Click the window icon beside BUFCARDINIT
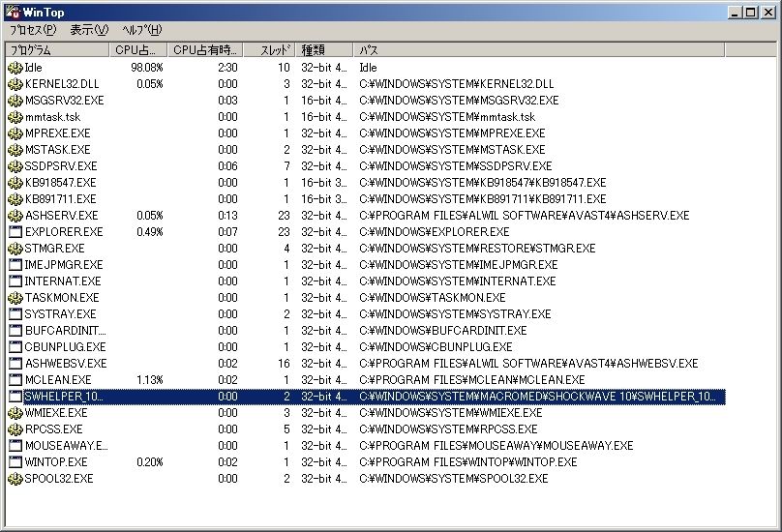Viewport: 782px width, 532px height. pyautogui.click(x=15, y=331)
